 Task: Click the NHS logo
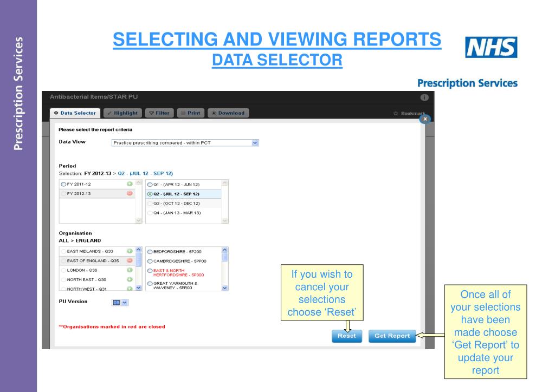point(491,47)
